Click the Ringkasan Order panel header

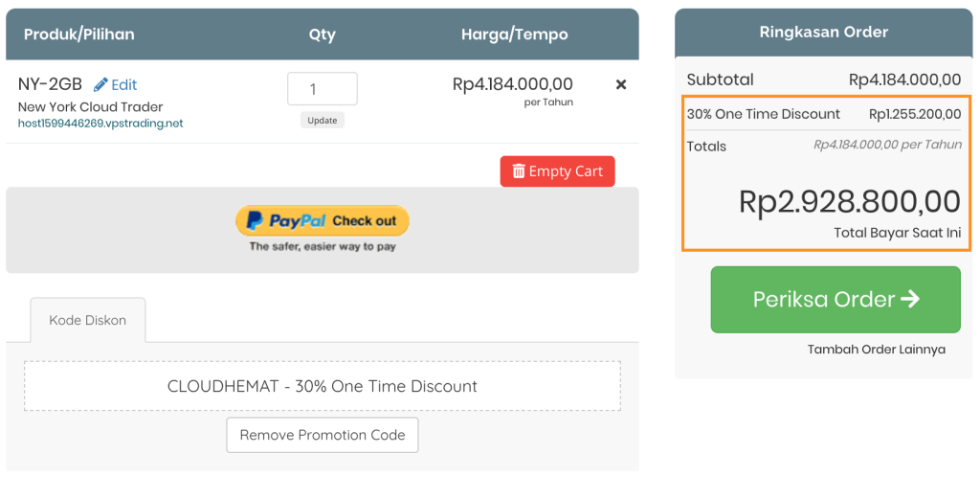pyautogui.click(x=823, y=33)
